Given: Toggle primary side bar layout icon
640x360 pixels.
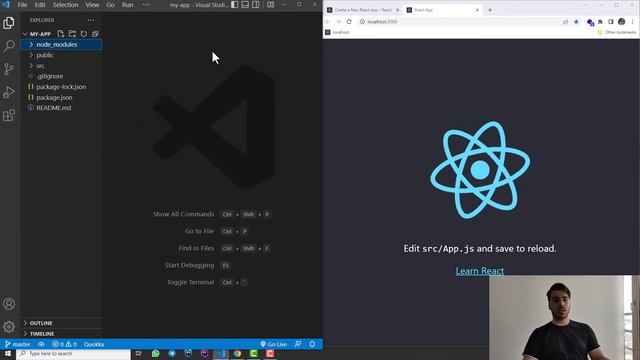Looking at the screenshot, I should [x=235, y=5].
